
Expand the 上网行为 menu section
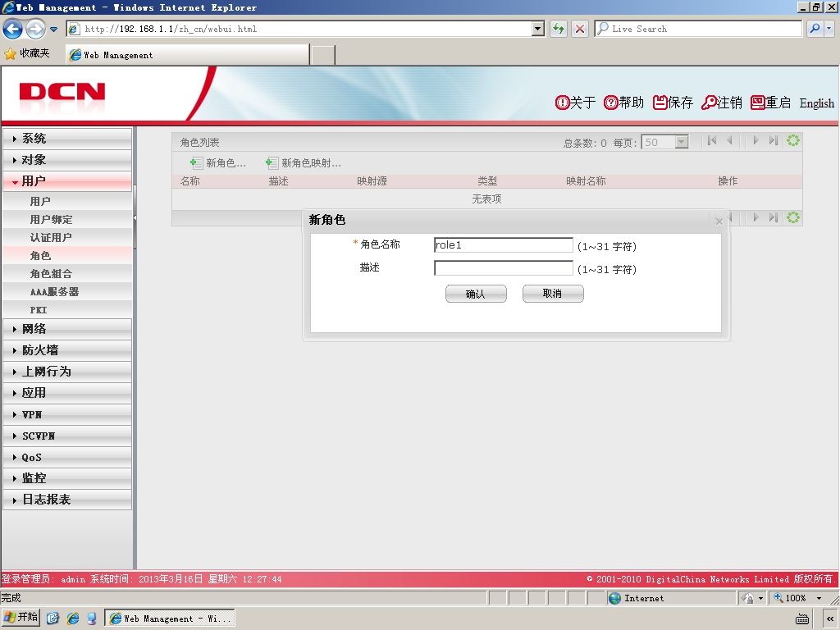(x=67, y=372)
